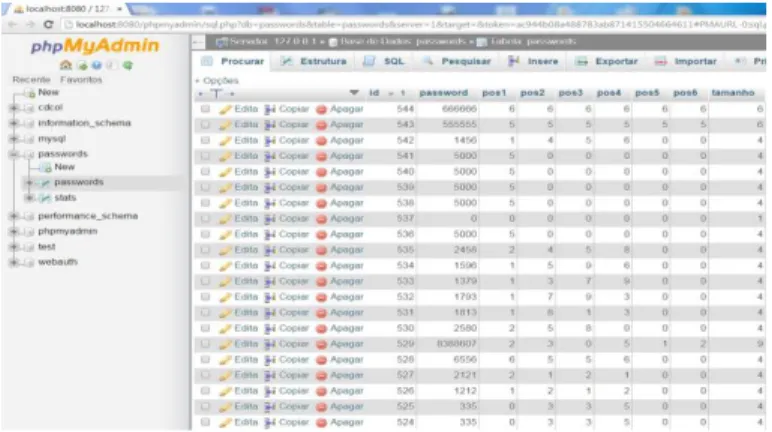Click the browser address bar

414,24
